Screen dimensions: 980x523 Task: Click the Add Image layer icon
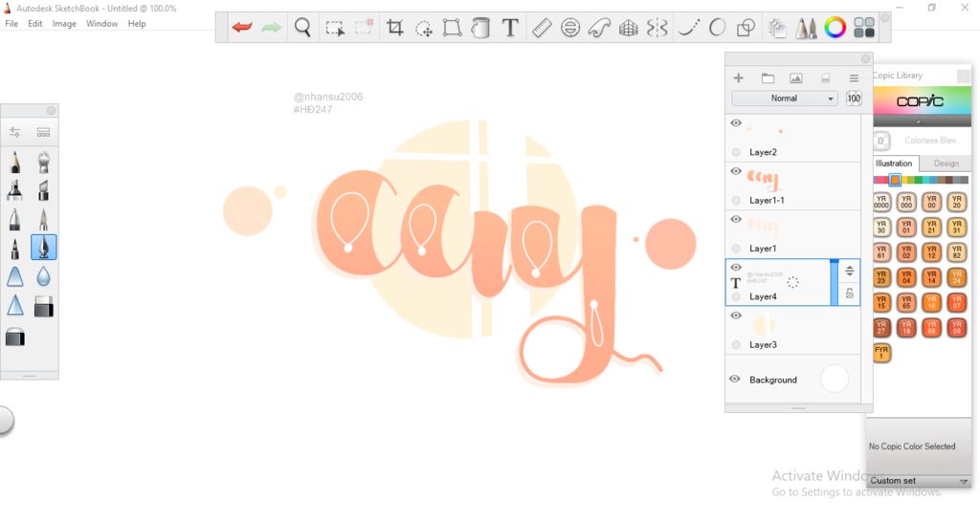point(795,78)
